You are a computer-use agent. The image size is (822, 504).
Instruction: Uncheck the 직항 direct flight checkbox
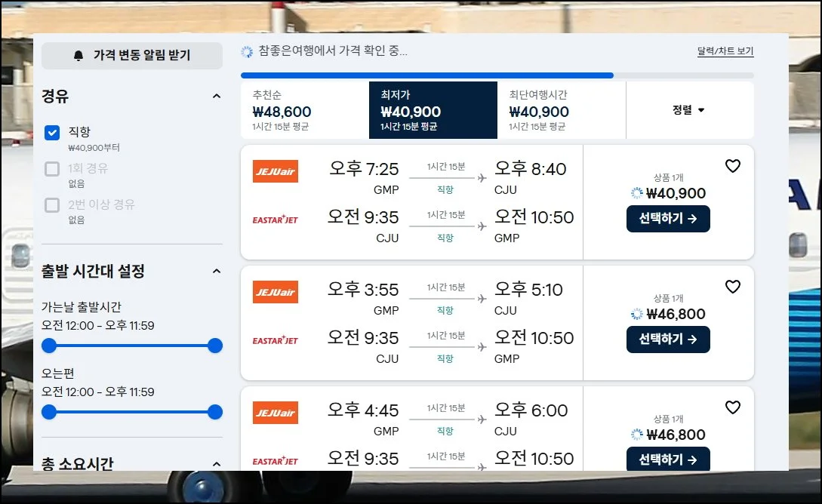52,133
